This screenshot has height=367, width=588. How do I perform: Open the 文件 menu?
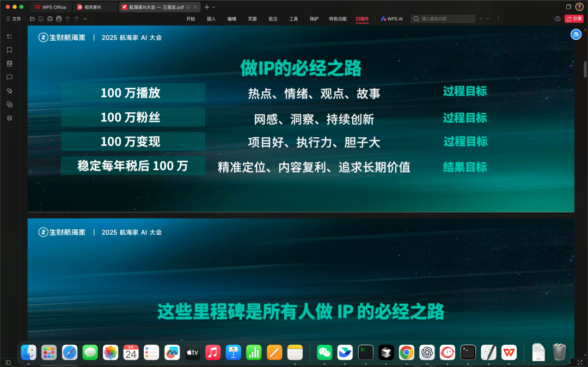pos(14,19)
